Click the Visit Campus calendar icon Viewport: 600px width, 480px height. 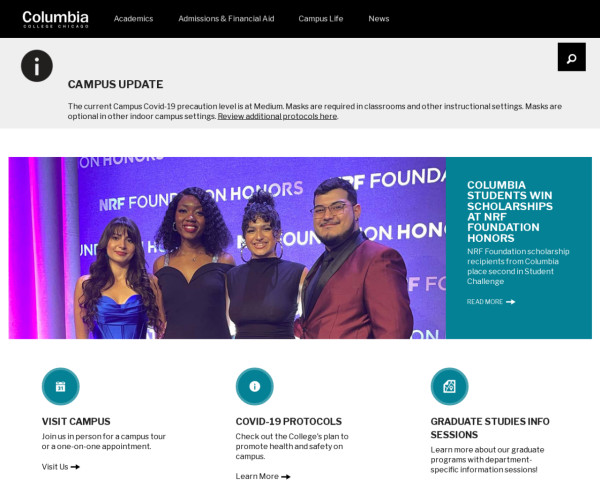point(60,386)
